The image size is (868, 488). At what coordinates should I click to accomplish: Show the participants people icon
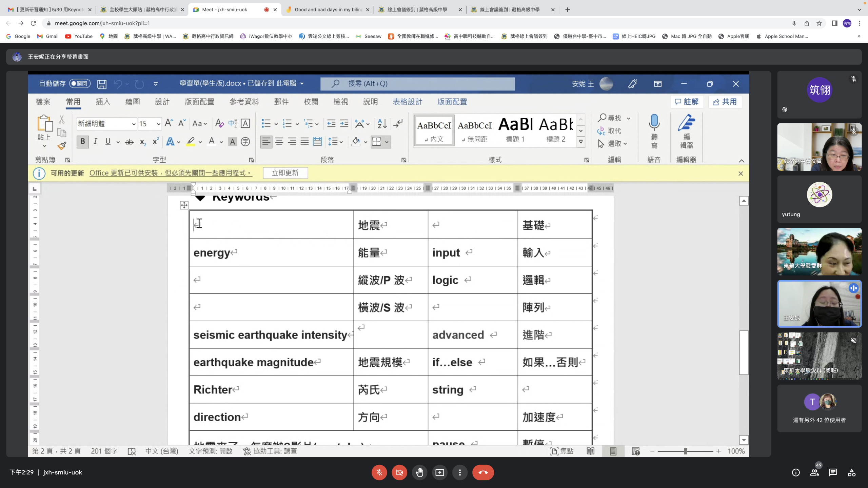tap(814, 472)
